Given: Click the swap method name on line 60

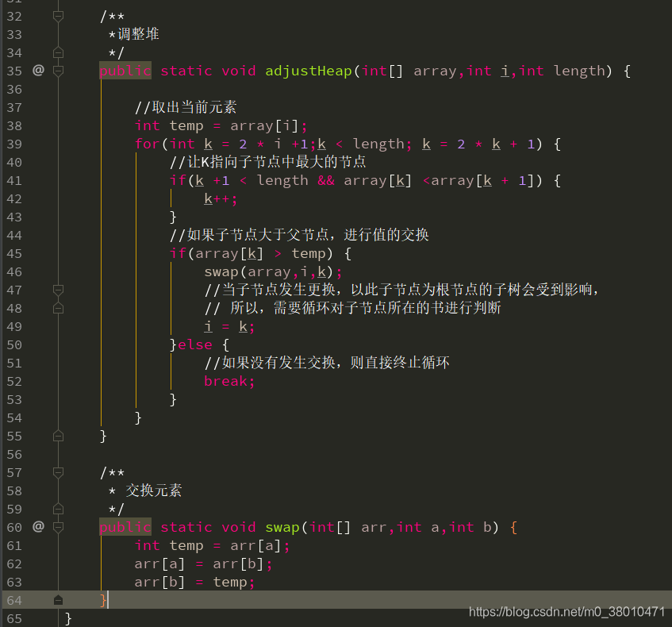Looking at the screenshot, I should (282, 528).
